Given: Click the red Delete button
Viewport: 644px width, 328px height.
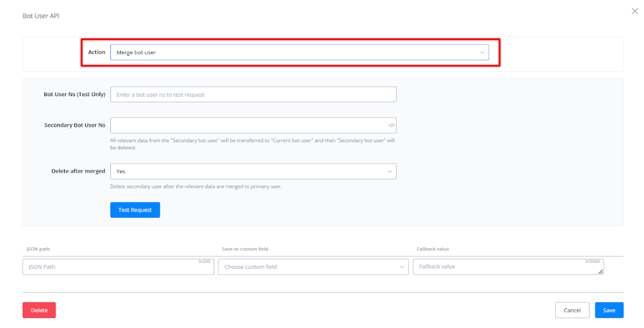Looking at the screenshot, I should [39, 310].
